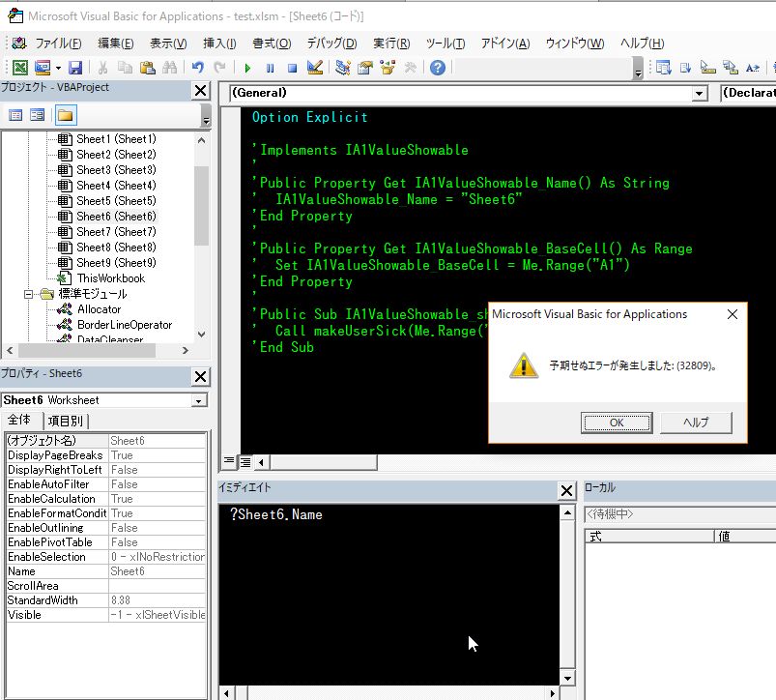The height and width of the screenshot is (700, 776).
Task: Open Project Explorer toolbar icon
Action: point(342,67)
